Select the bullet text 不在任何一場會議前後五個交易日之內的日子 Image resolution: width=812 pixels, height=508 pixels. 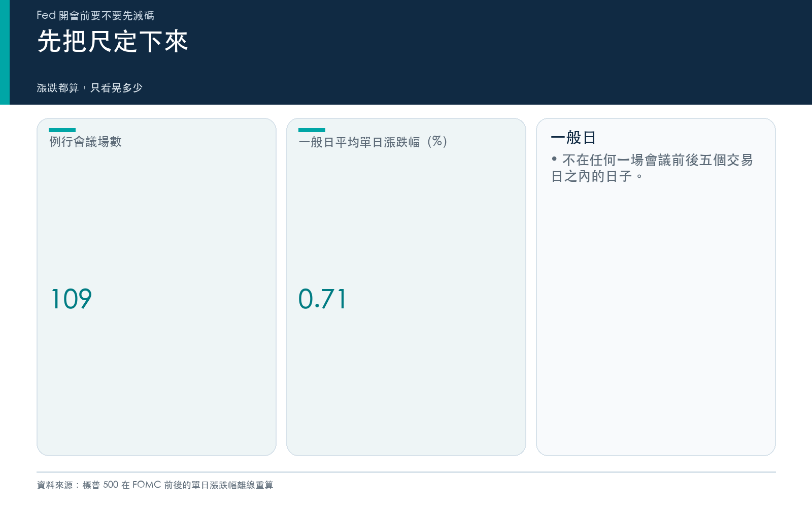pos(652,168)
